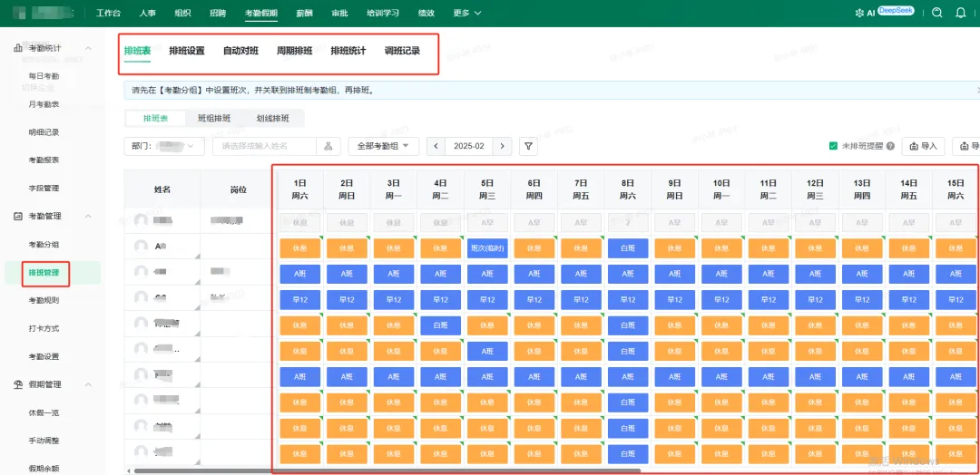Expand the 更多 menu in top navigation

(466, 13)
